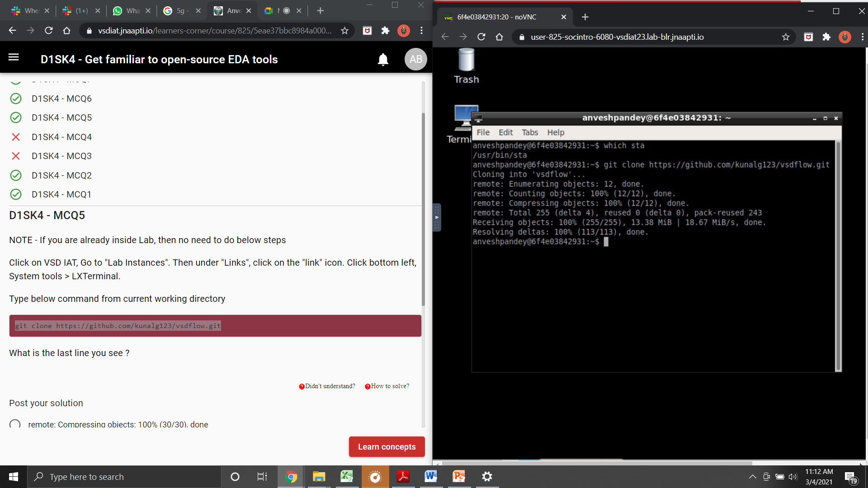Open PowerPoint from the taskbar
The width and height of the screenshot is (868, 488).
pos(459,477)
